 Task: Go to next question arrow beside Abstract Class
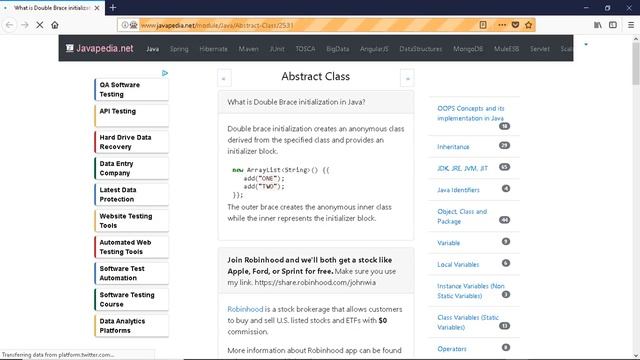point(407,78)
